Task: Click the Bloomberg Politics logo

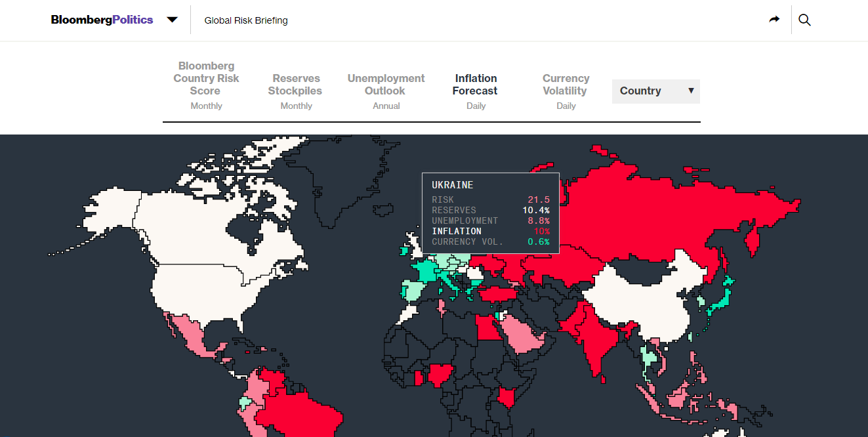Action: click(x=102, y=20)
